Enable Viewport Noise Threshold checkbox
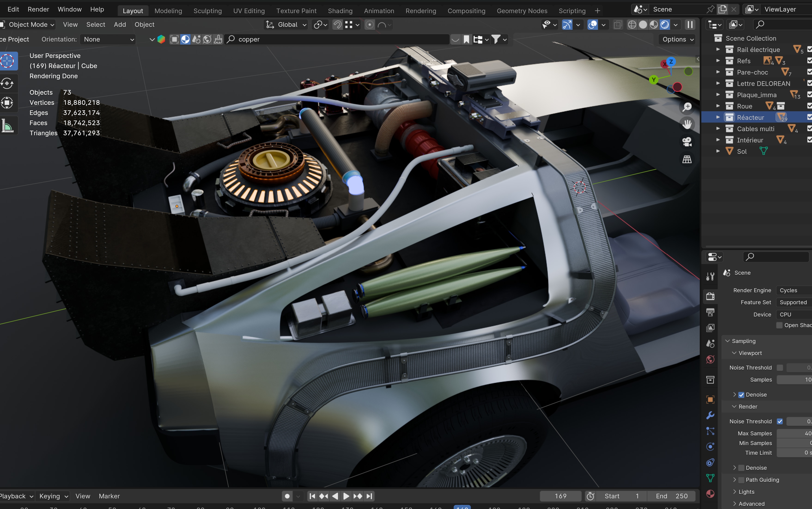The height and width of the screenshot is (509, 812). tap(780, 367)
